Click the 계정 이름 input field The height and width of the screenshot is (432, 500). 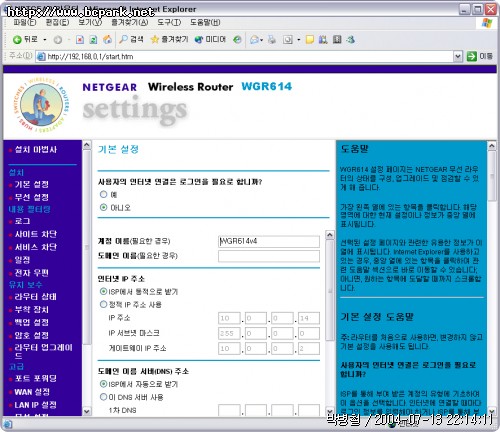[269, 241]
